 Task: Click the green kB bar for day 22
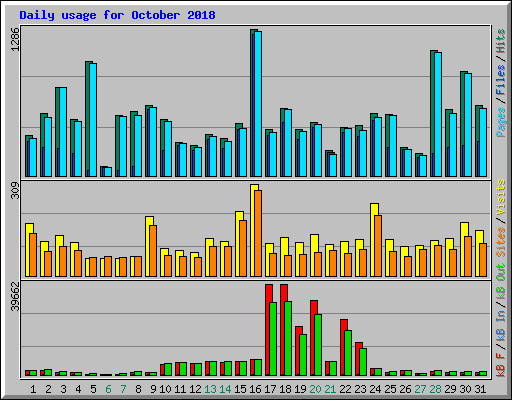(x=348, y=353)
